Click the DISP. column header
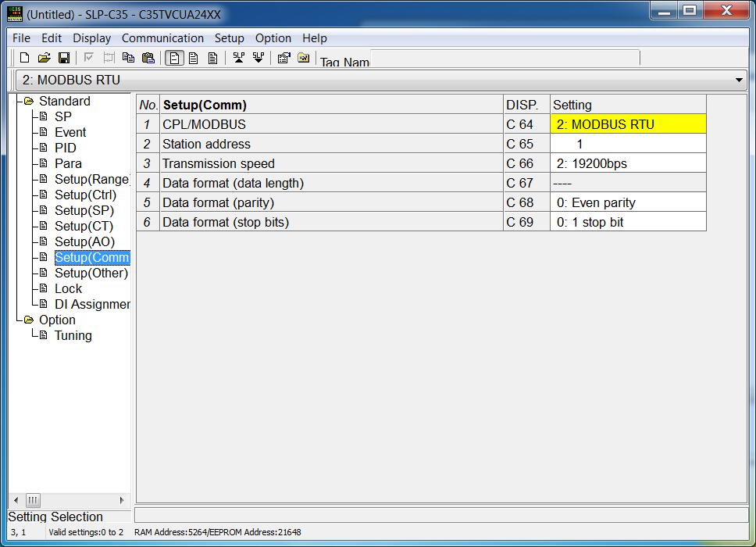Screen dimensions: 756x547 pyautogui.click(x=526, y=105)
